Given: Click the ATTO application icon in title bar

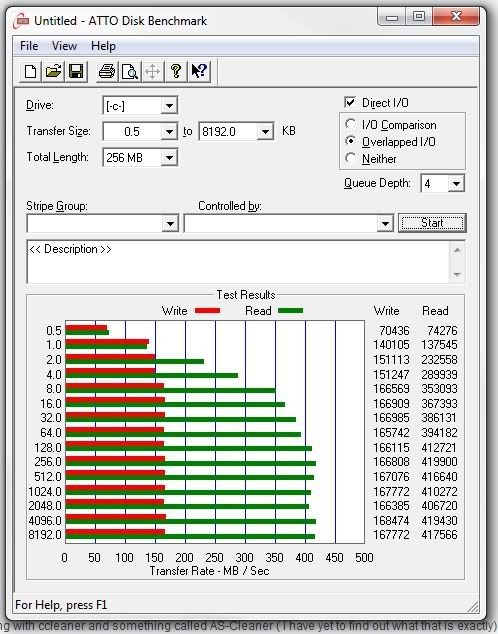Looking at the screenshot, I should [21, 21].
